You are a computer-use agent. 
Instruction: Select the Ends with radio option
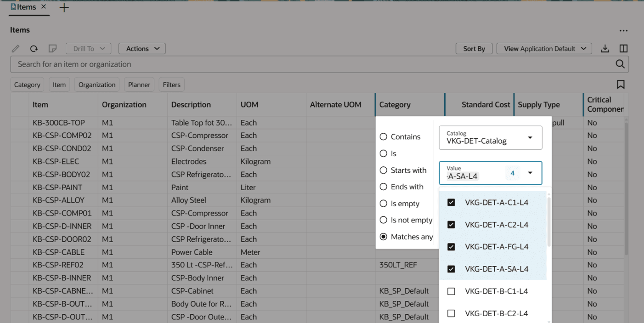(383, 187)
